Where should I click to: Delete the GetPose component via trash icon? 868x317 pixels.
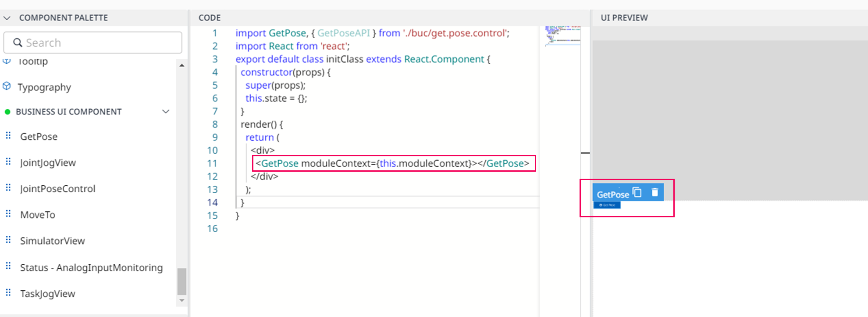[x=655, y=192]
